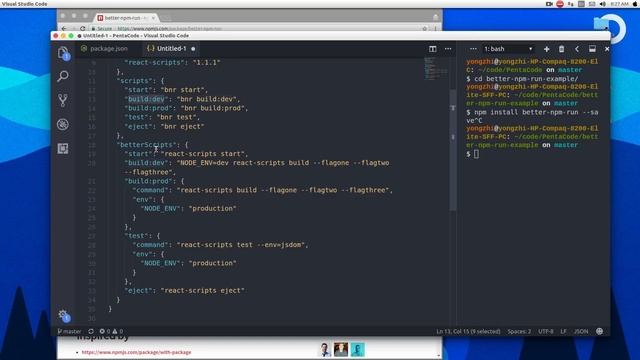Click the "react-scripts test --env=jsdom" string

(x=241, y=245)
